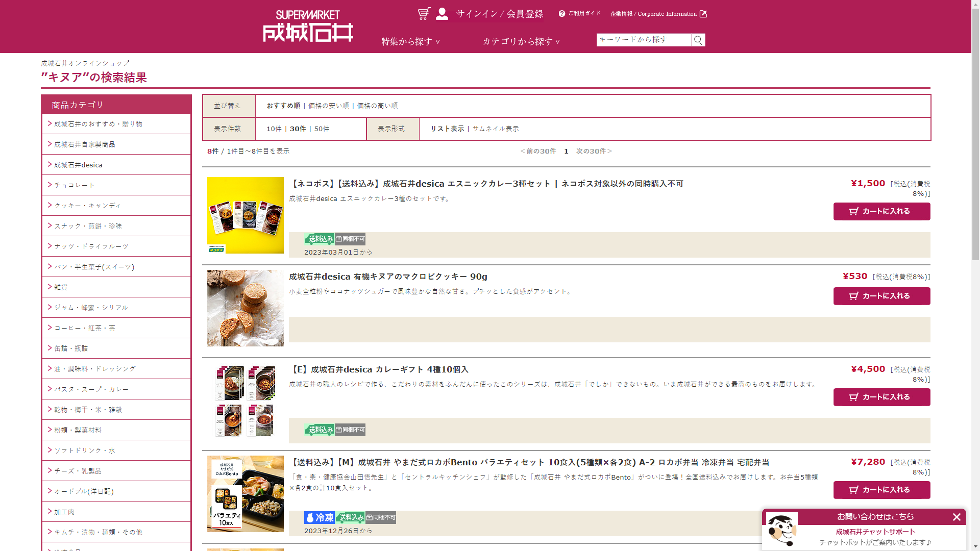Viewport: 980px width, 551px height.
Task: Open the 有機キヌアのマクロビクッキー product link
Action: pos(388,277)
